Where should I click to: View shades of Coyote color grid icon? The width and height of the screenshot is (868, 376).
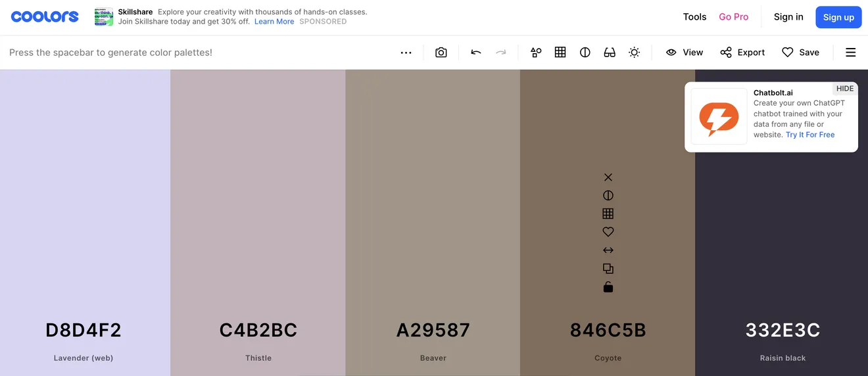pos(608,214)
